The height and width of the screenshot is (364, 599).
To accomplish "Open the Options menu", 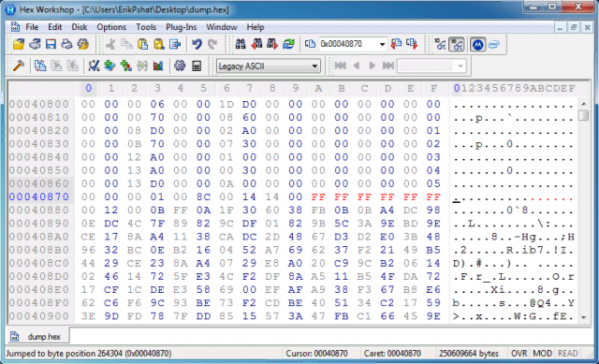I will [111, 27].
